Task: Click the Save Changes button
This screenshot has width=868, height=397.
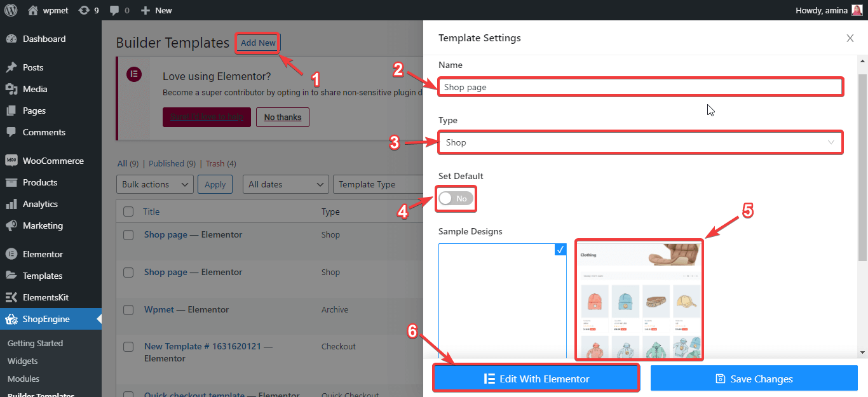Action: pos(754,379)
